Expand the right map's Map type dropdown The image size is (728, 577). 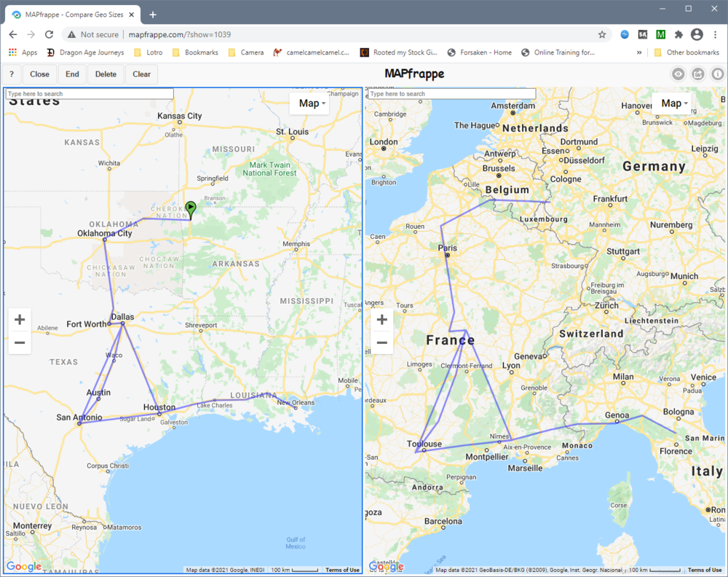click(x=674, y=103)
